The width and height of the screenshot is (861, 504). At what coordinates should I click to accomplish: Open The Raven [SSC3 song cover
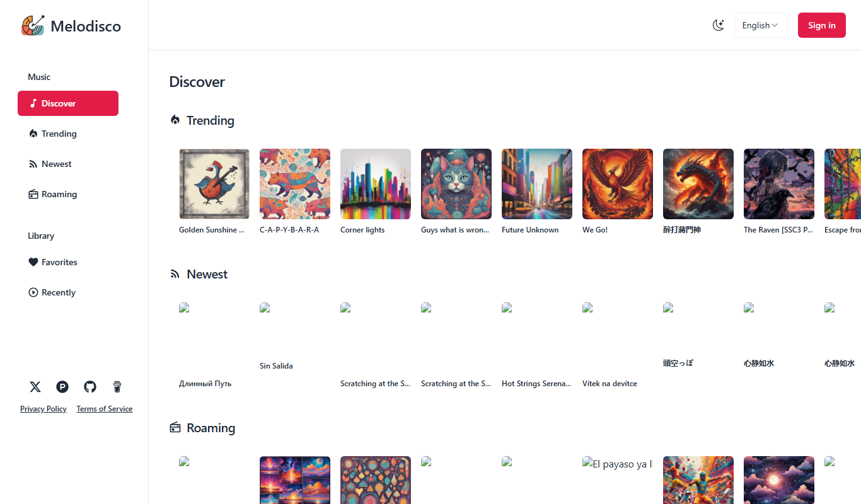point(779,184)
